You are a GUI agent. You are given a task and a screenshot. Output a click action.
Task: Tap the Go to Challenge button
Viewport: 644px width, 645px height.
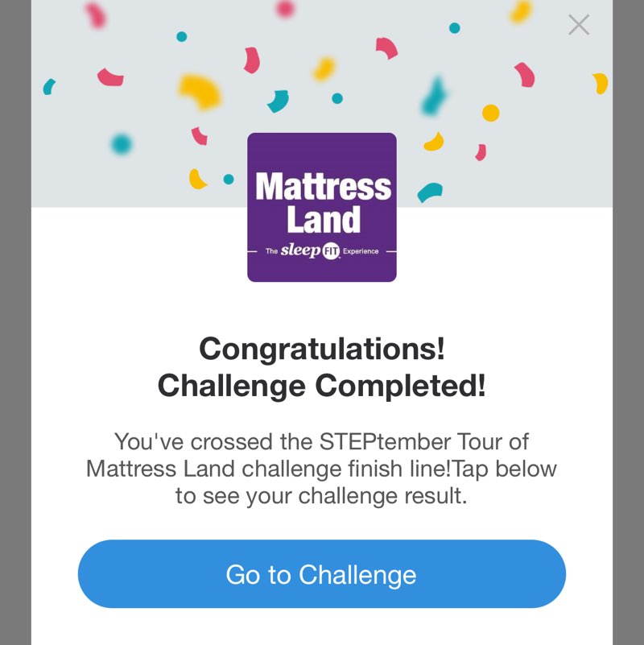(321, 574)
